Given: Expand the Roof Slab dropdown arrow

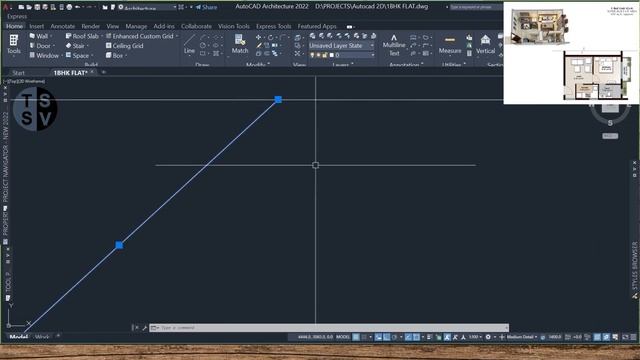Looking at the screenshot, I should coord(101,36).
